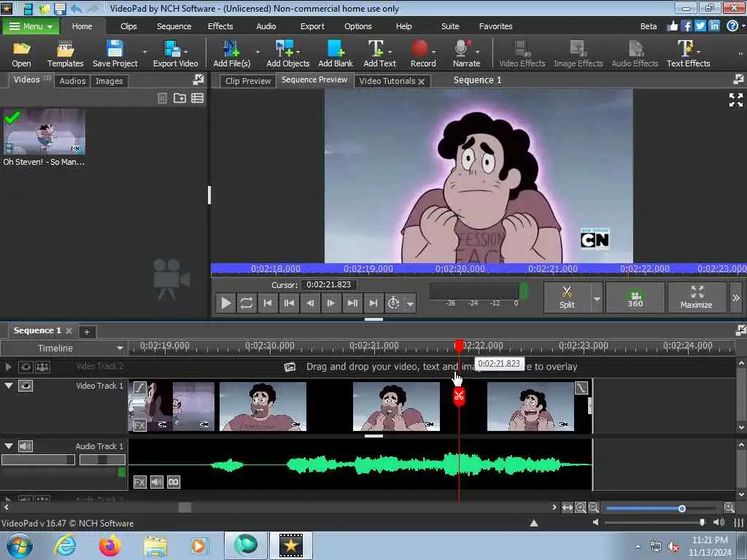Switch to the Audios bin tab
The height and width of the screenshot is (560, 747).
pos(72,81)
